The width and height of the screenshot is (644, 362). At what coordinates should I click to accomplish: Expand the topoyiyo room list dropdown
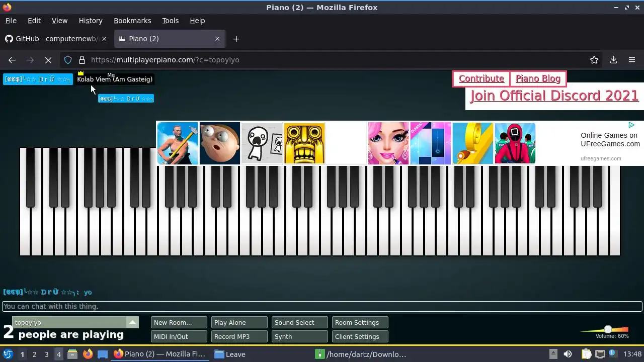(x=132, y=322)
